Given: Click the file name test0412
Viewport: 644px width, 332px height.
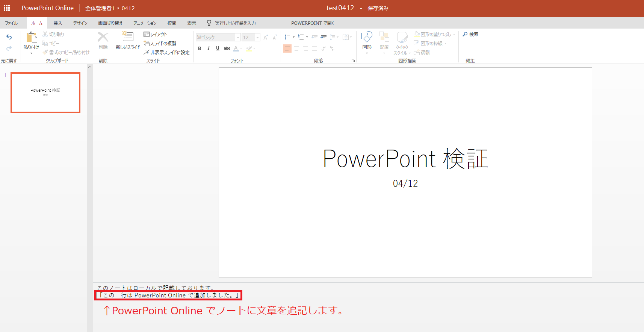Looking at the screenshot, I should [x=340, y=8].
